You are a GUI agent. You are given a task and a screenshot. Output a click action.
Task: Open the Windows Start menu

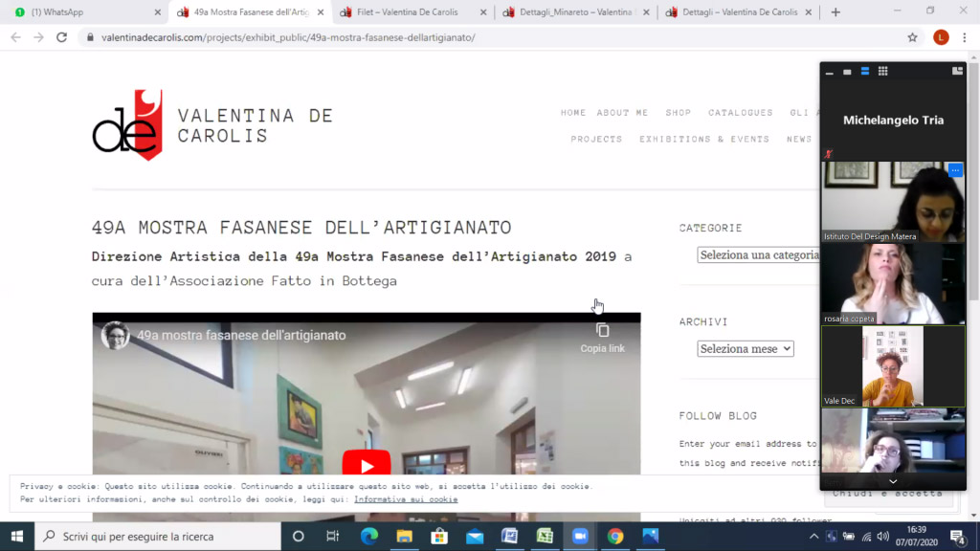[17, 536]
